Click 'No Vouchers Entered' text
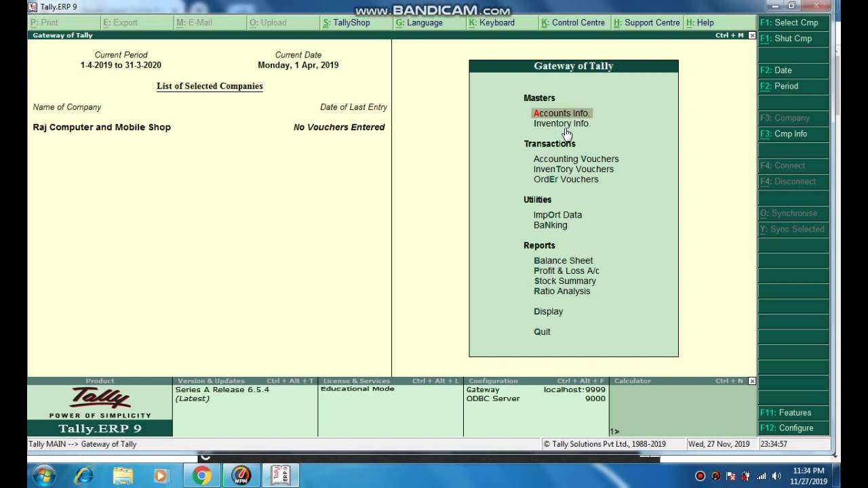Viewport: 868px width, 488px height. click(x=339, y=127)
